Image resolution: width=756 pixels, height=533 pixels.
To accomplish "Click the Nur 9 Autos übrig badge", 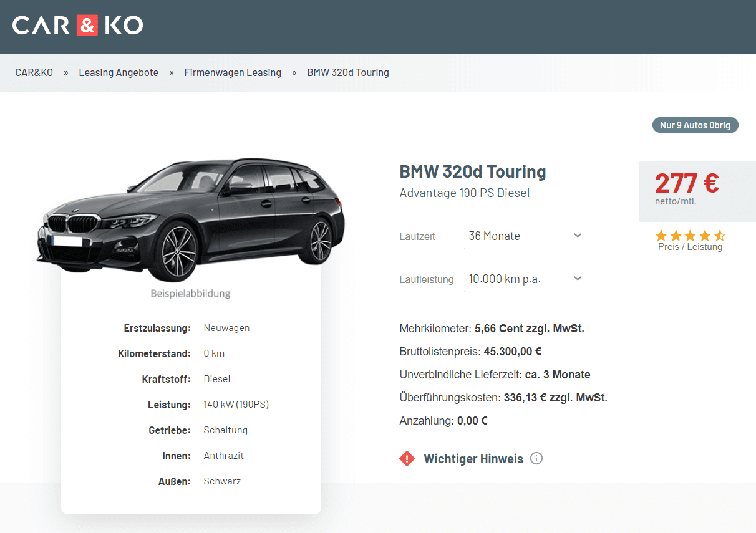I will point(695,125).
